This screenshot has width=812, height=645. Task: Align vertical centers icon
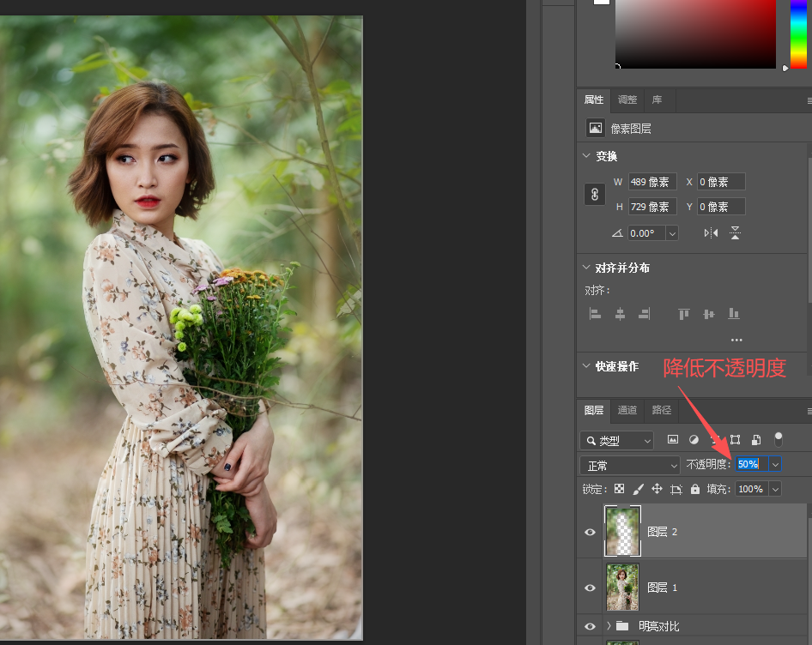[709, 314]
